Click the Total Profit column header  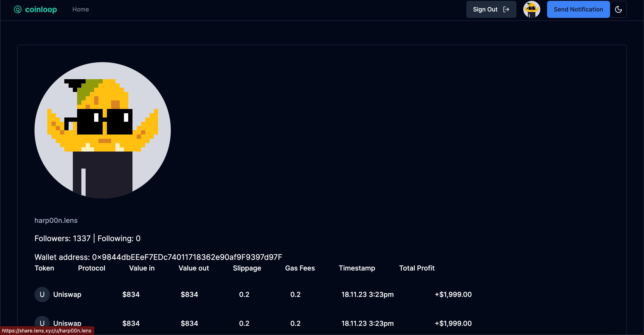click(417, 268)
